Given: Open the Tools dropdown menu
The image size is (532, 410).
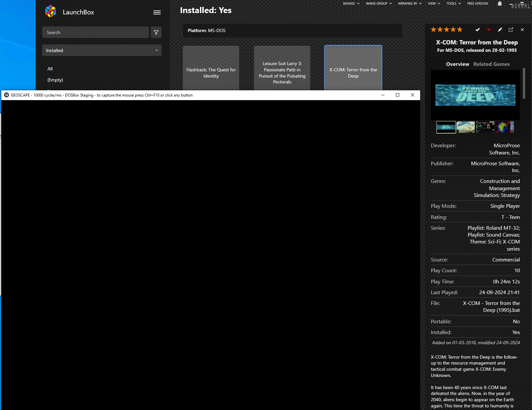Looking at the screenshot, I should 453,4.
